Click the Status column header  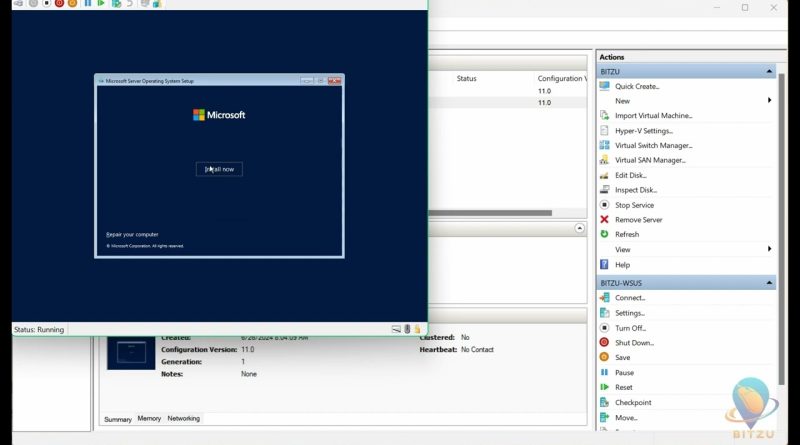coord(466,78)
